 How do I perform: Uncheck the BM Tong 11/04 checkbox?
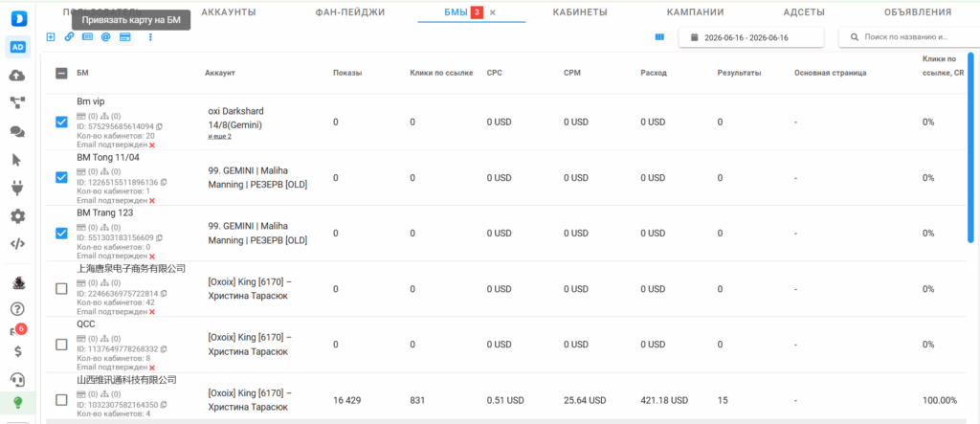tap(61, 178)
